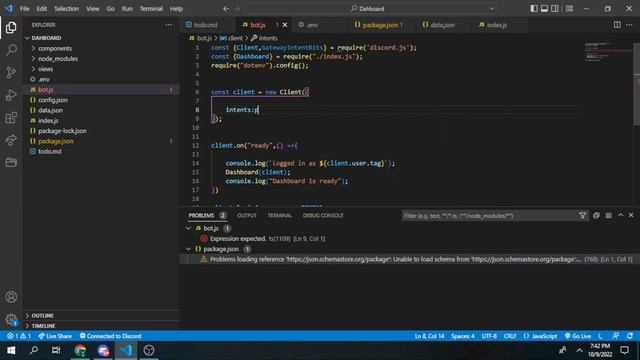Click notifications bell in status bar
Viewport: 640px width, 360px height.
click(x=630, y=336)
